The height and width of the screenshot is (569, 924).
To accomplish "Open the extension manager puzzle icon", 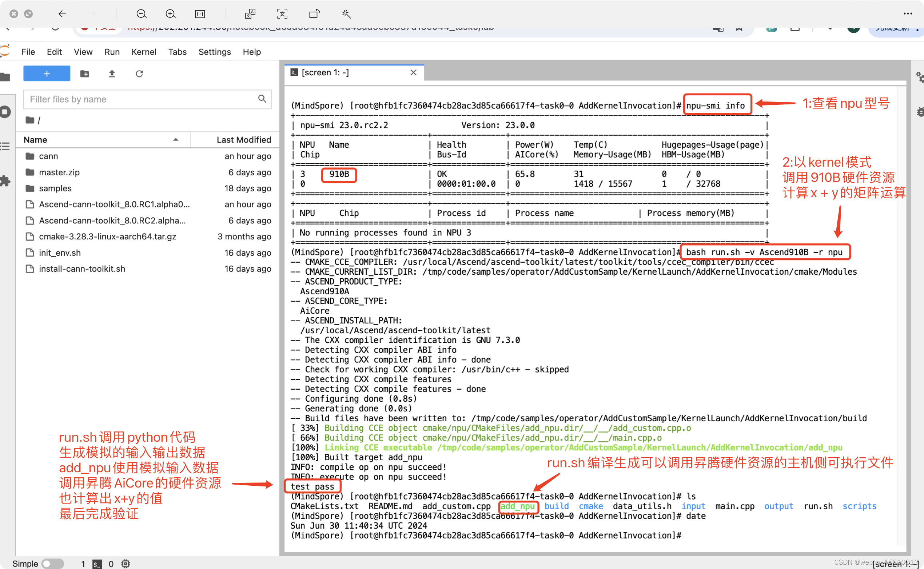I will (5, 181).
